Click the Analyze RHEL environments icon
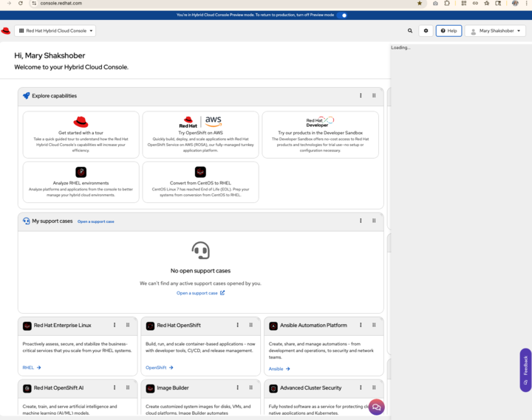Image resolution: width=532 pixels, height=420 pixels. click(81, 172)
